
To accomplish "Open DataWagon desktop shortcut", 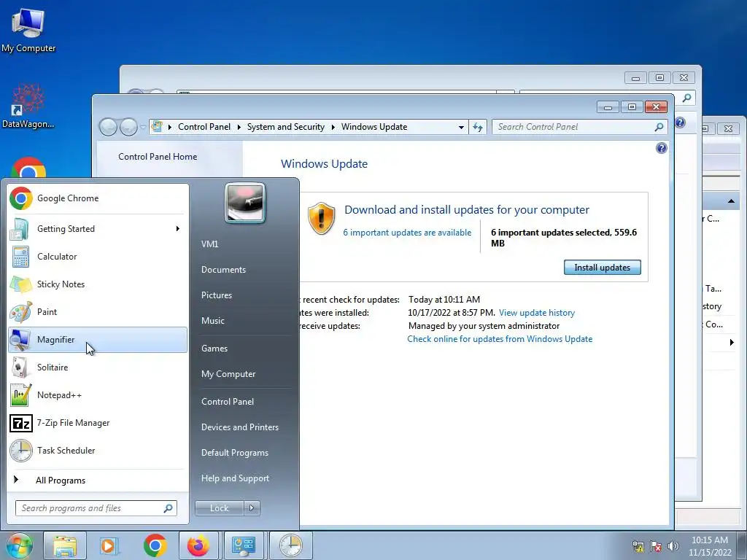I will pyautogui.click(x=28, y=106).
